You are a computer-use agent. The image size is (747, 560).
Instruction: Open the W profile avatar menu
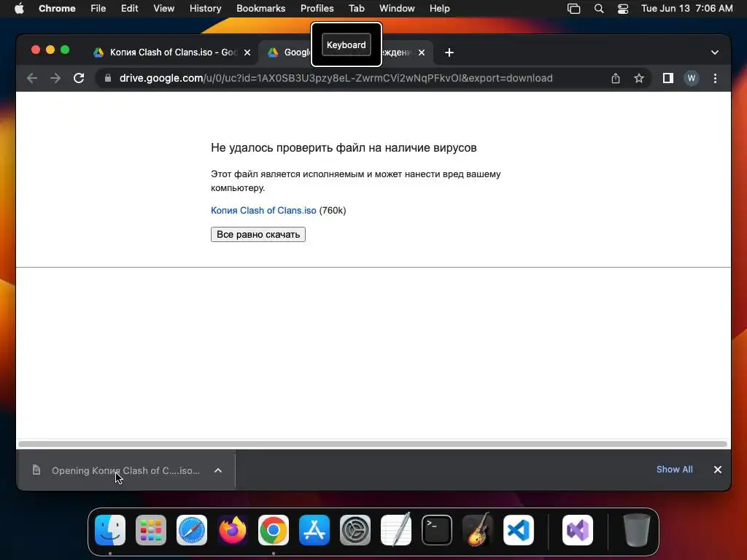click(x=692, y=78)
